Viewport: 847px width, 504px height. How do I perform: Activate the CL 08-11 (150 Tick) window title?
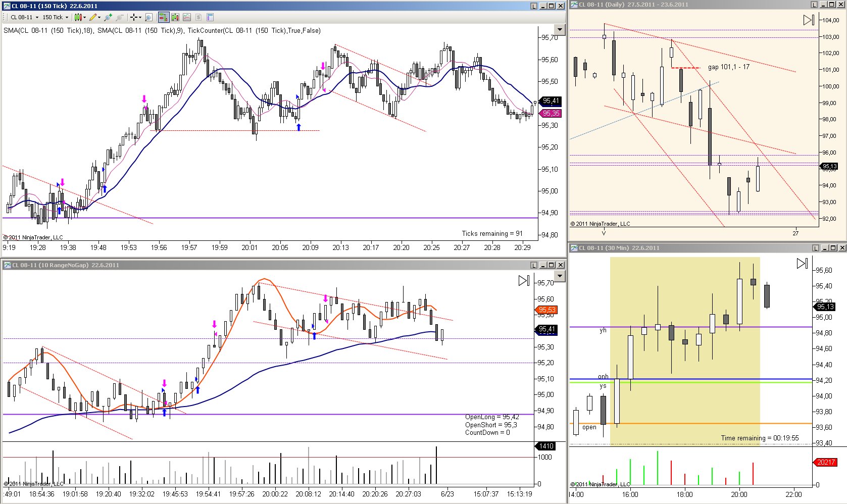coord(55,6)
